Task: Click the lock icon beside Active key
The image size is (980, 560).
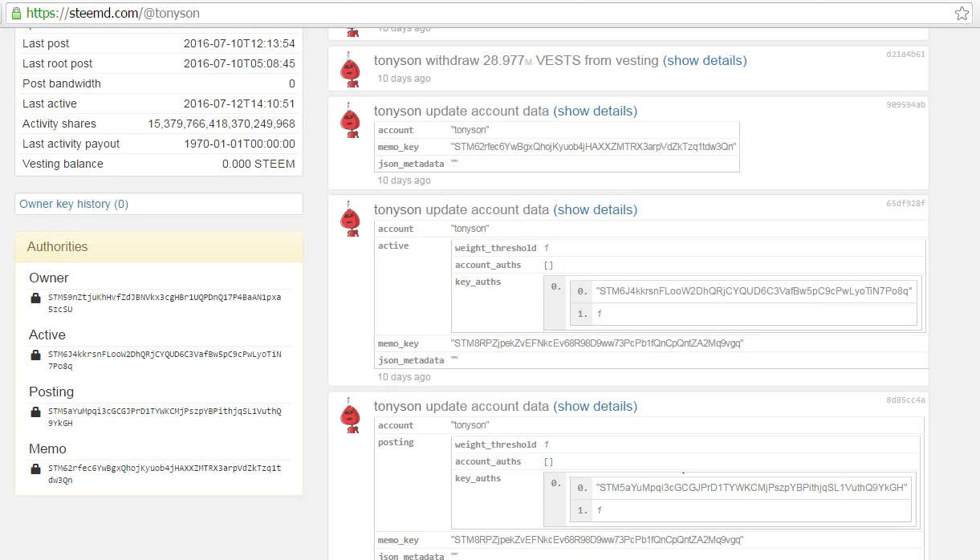Action: [x=35, y=355]
